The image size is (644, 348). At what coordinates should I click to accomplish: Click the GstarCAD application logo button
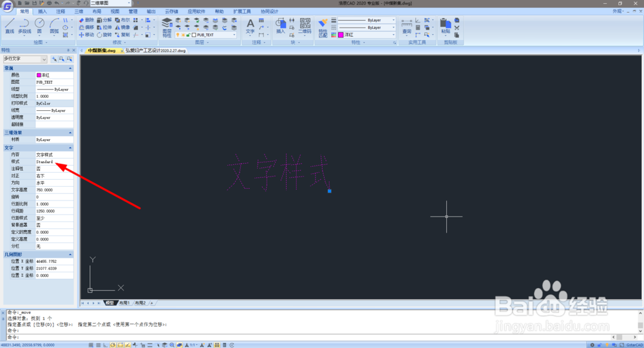[7, 6]
